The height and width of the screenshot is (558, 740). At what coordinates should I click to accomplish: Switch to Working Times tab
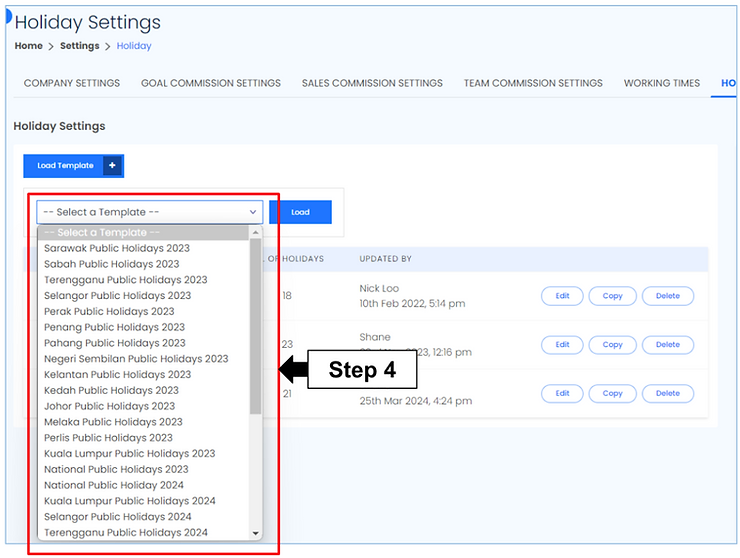coord(662,83)
